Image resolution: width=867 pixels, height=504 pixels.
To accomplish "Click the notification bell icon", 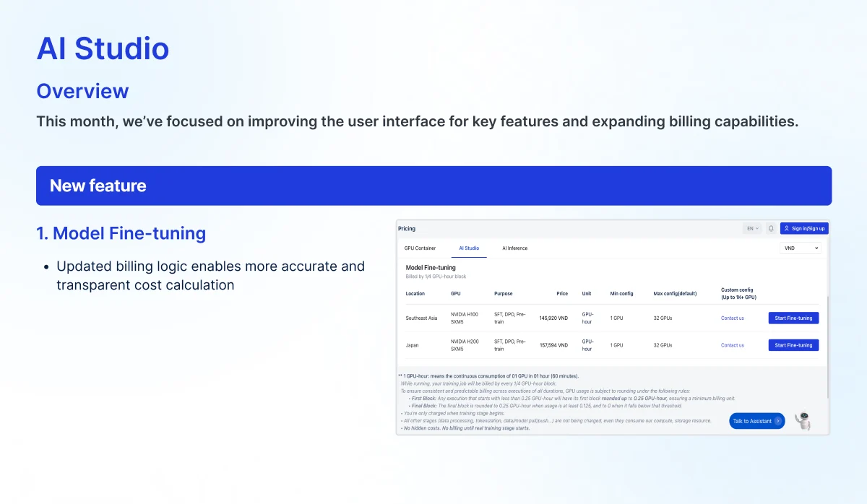I will coord(771,229).
